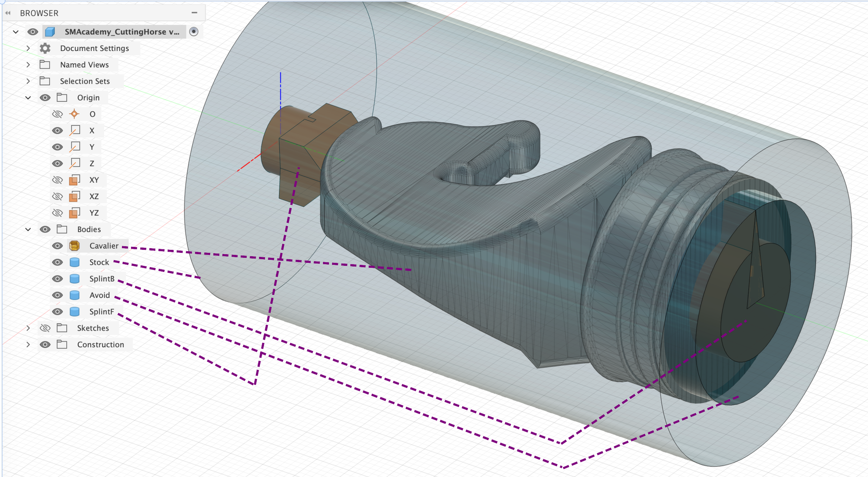This screenshot has width=868, height=477.
Task: Collapse the Bodies folder
Action: [x=28, y=229]
